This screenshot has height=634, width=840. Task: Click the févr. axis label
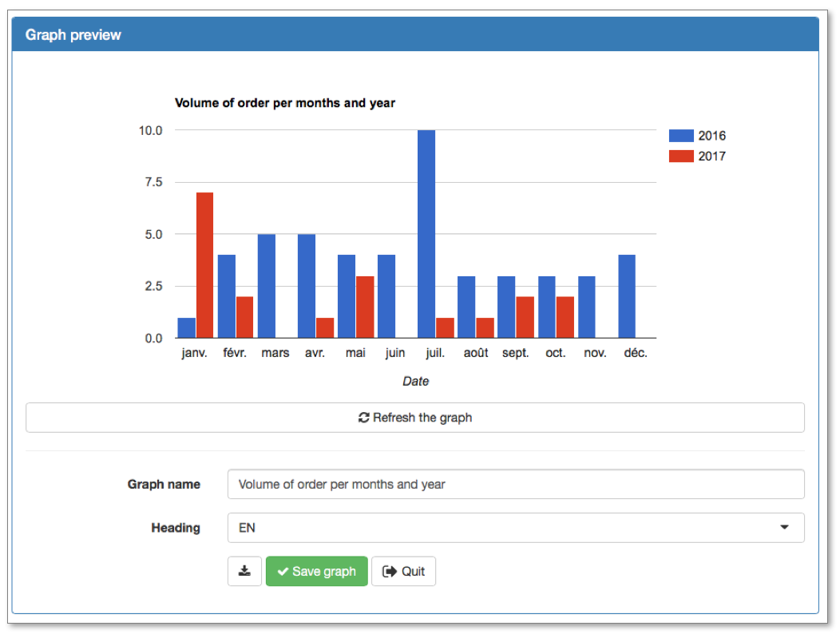pos(235,353)
